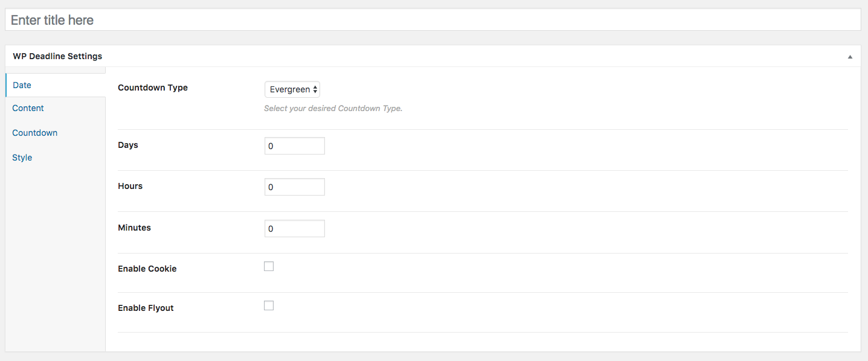
Task: Switch to the Date tab
Action: [x=22, y=85]
